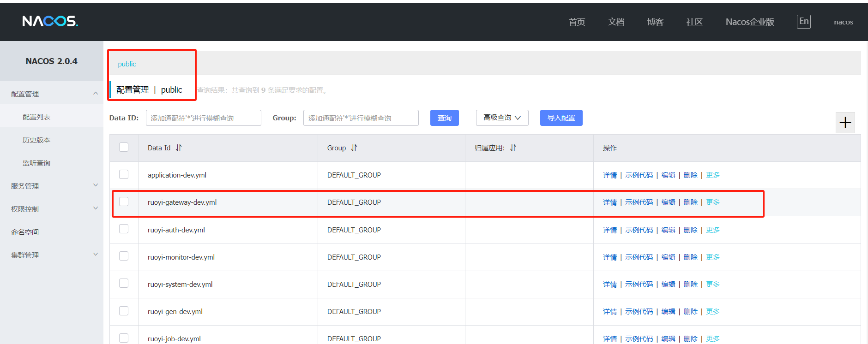
Task: Sort by 归属应用 column icon
Action: click(513, 148)
